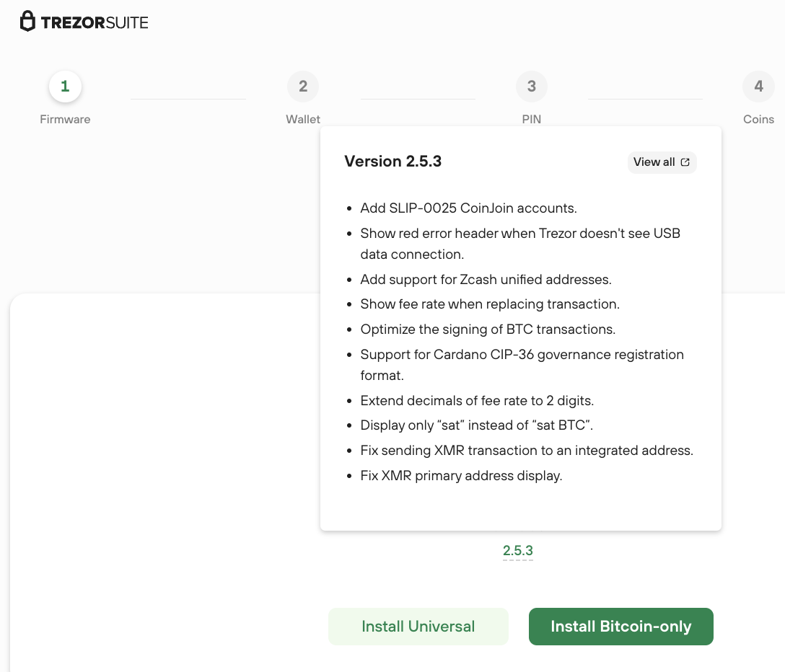
Task: Click the Trezor Suite lock logo
Action: (x=27, y=21)
